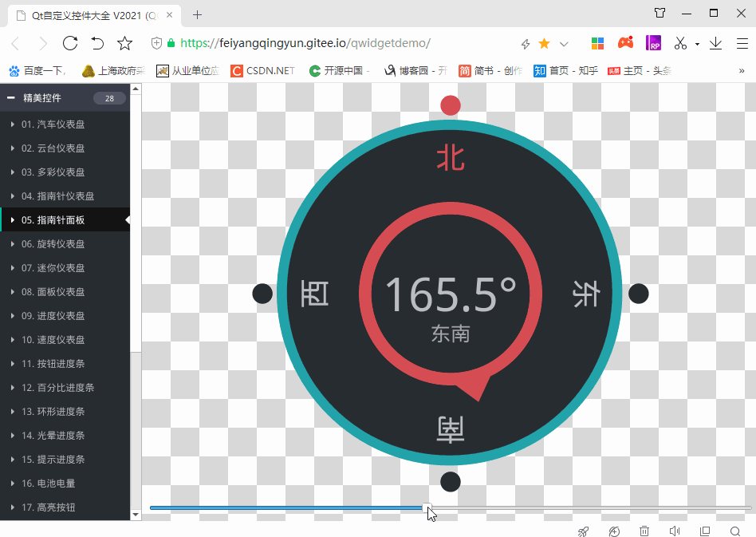Open the magnifier search icon at bottom right

[735, 531]
